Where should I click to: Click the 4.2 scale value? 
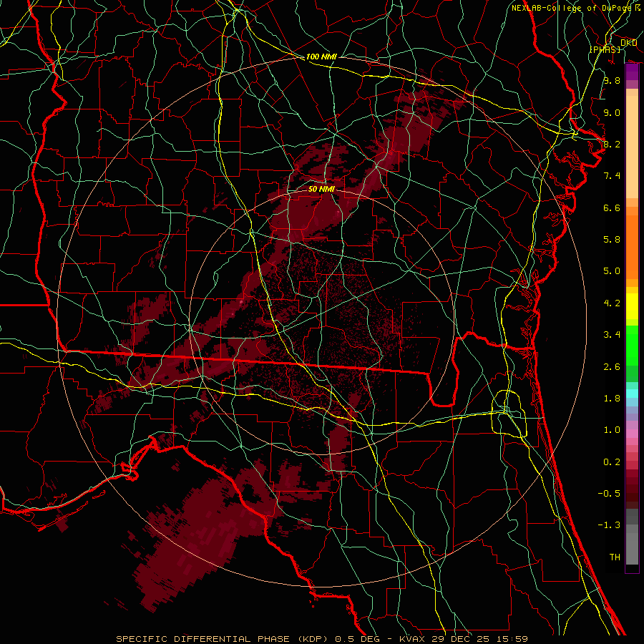tap(612, 303)
